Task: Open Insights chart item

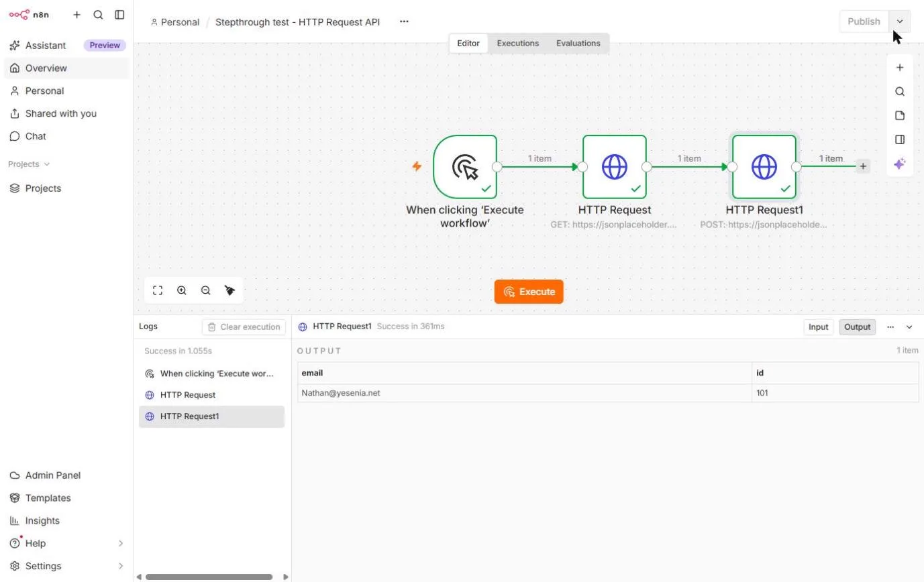Action: pyautogui.click(x=66, y=521)
